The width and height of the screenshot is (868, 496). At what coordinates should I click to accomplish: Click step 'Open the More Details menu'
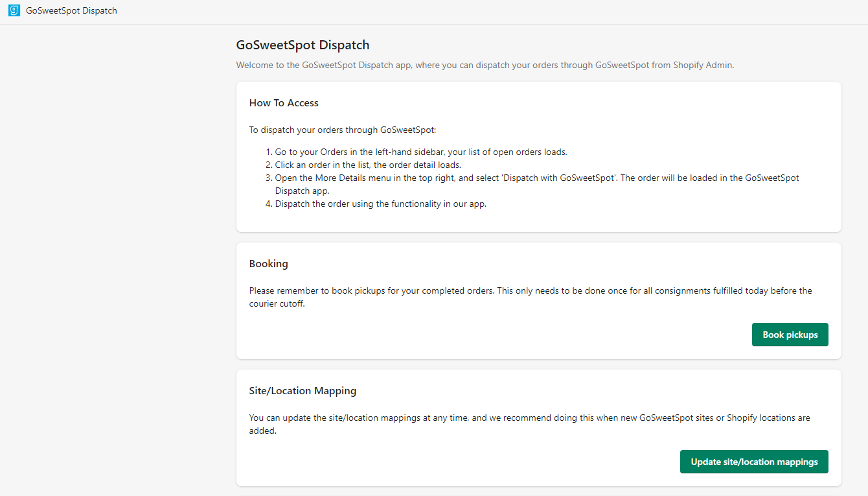click(x=537, y=184)
